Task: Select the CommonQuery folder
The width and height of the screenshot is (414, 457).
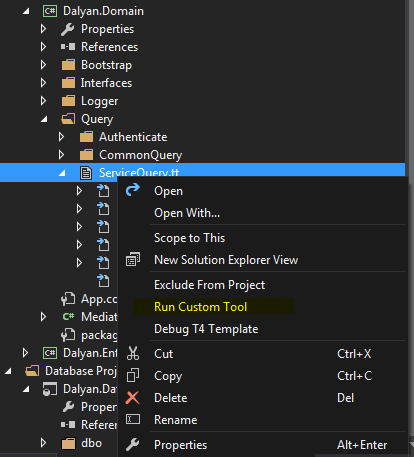Action: (x=140, y=155)
